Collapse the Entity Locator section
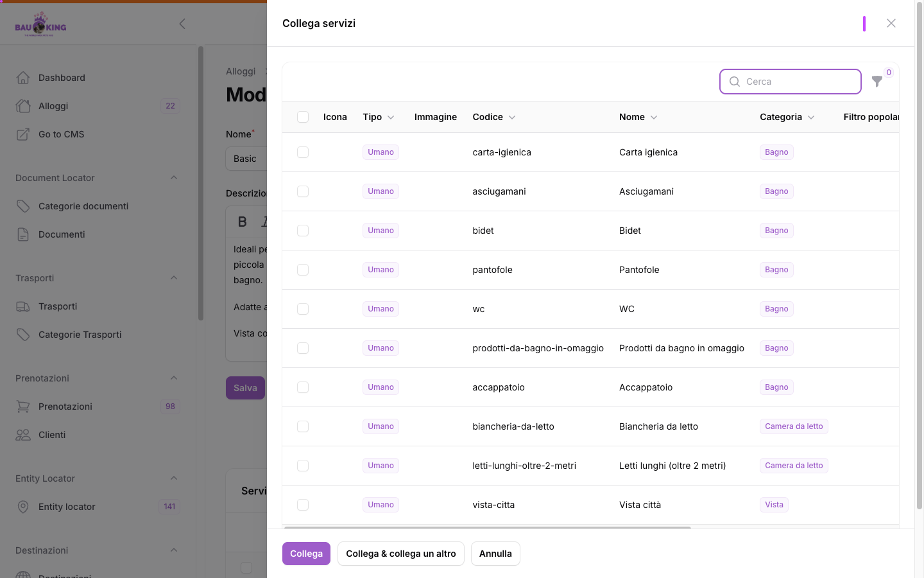924x578 pixels. click(x=174, y=478)
